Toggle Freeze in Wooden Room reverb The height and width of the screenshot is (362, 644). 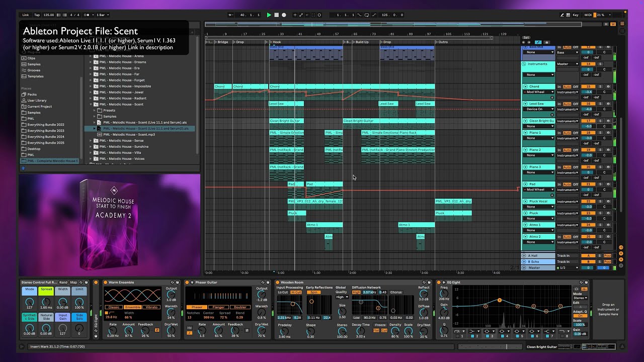click(380, 325)
